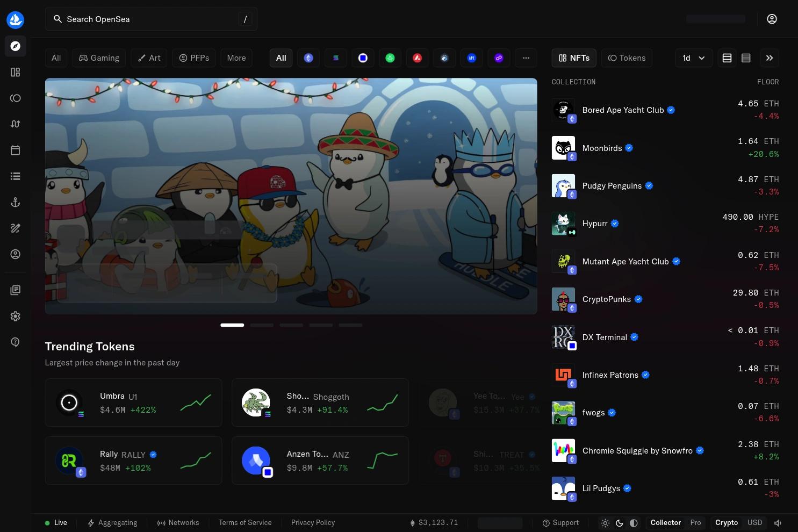The width and height of the screenshot is (798, 532).
Task: Open the Studio pencil icon in sidebar
Action: pos(16,228)
